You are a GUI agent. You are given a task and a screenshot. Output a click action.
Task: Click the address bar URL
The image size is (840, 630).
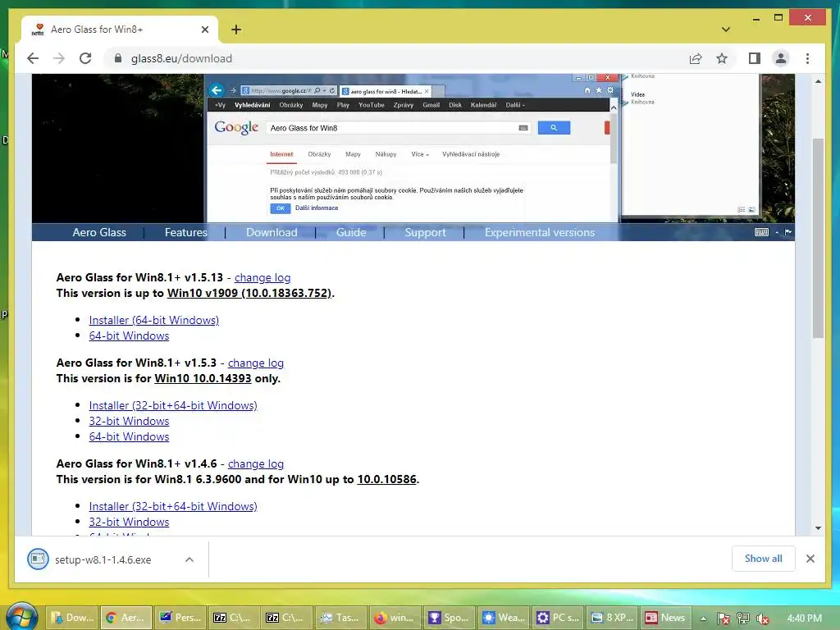tap(181, 58)
